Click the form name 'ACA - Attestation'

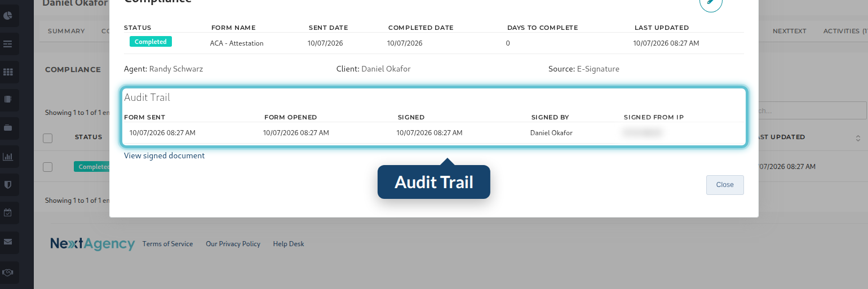coord(237,43)
